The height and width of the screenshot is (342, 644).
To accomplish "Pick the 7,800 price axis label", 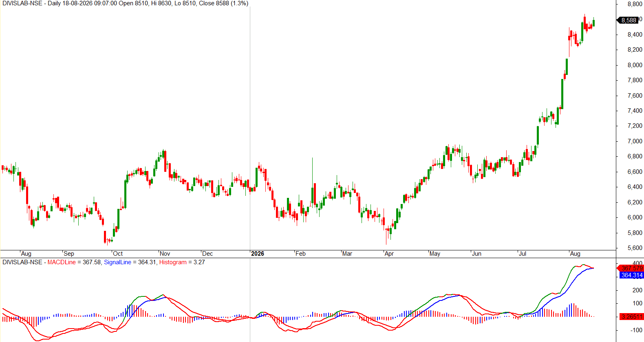I will point(635,80).
